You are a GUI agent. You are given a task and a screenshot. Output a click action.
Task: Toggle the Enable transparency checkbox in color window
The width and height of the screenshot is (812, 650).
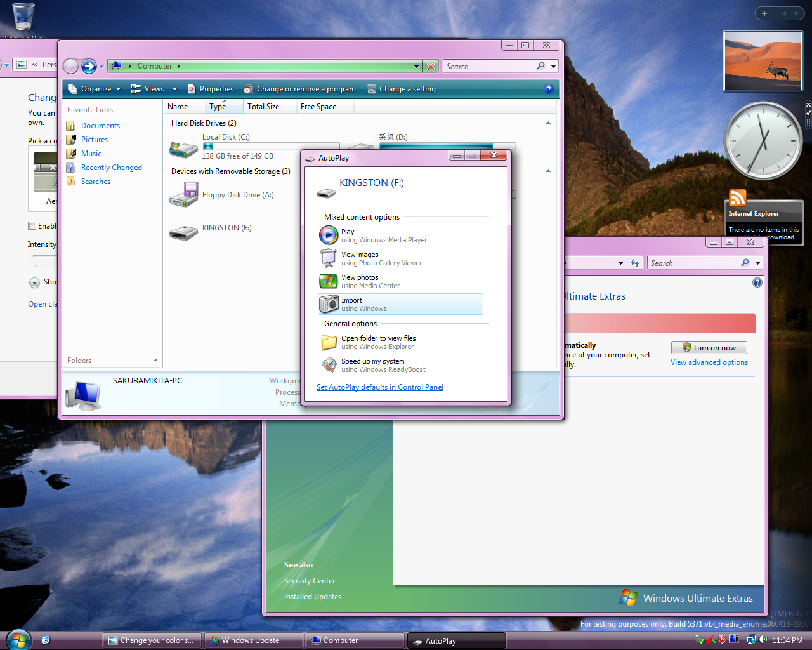(x=32, y=225)
